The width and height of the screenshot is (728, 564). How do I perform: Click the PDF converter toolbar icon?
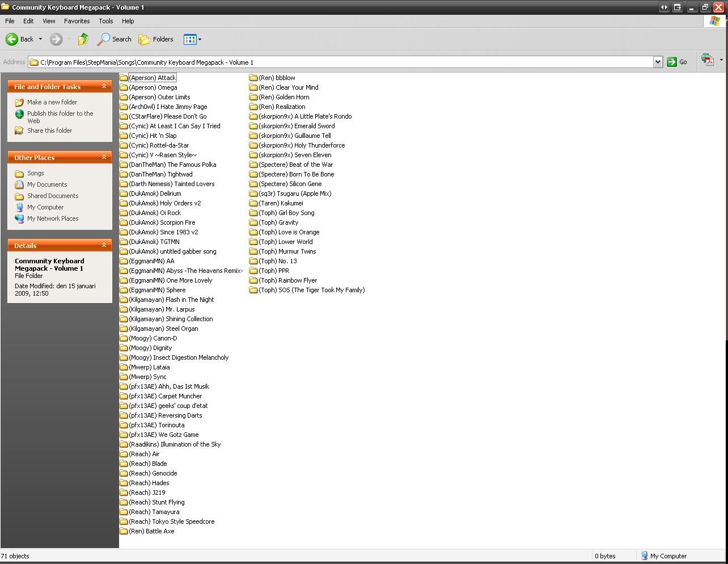click(x=707, y=60)
